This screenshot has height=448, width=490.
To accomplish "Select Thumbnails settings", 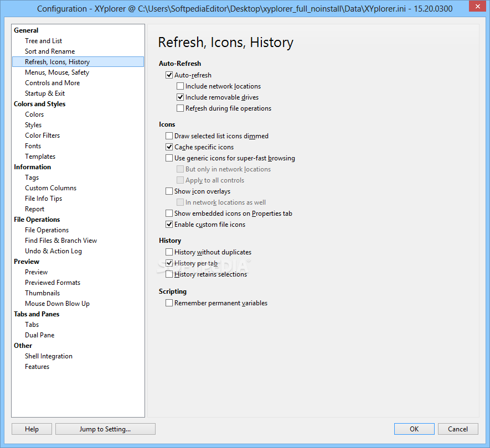I will tap(43, 293).
